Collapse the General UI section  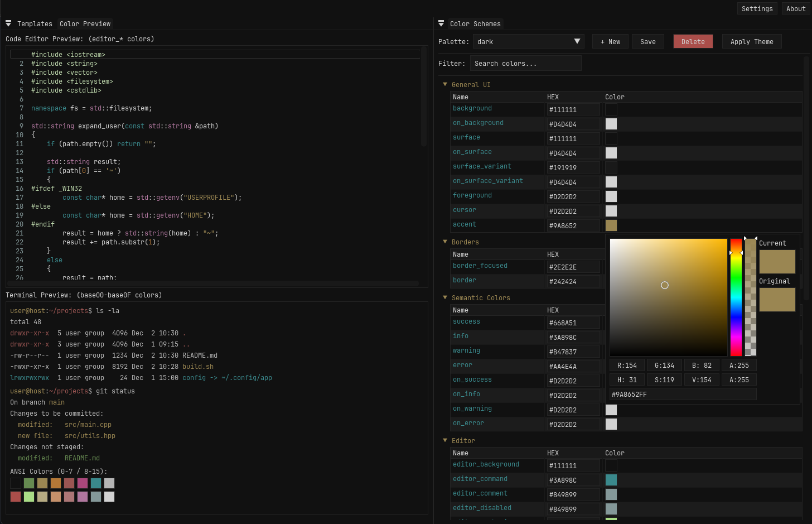tap(445, 84)
